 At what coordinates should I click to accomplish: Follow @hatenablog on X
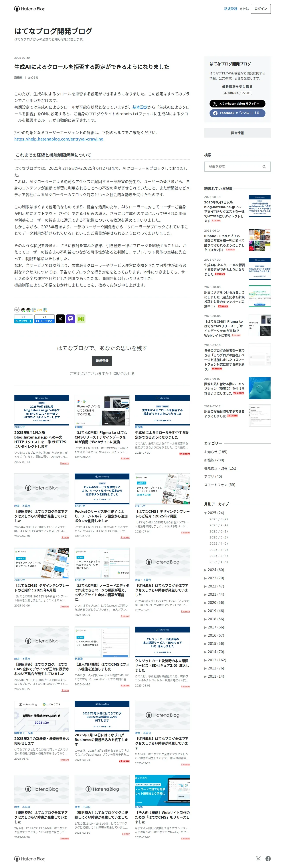pos(237,103)
